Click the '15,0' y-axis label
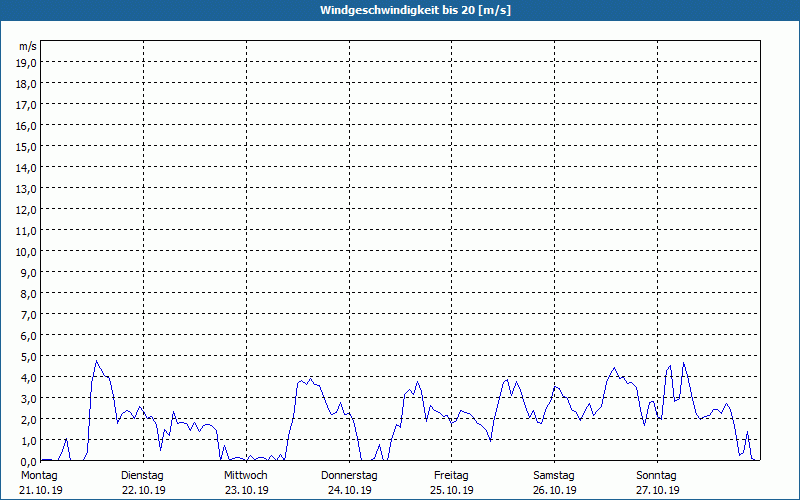This screenshot has height=500, width=800. pyautogui.click(x=27, y=146)
